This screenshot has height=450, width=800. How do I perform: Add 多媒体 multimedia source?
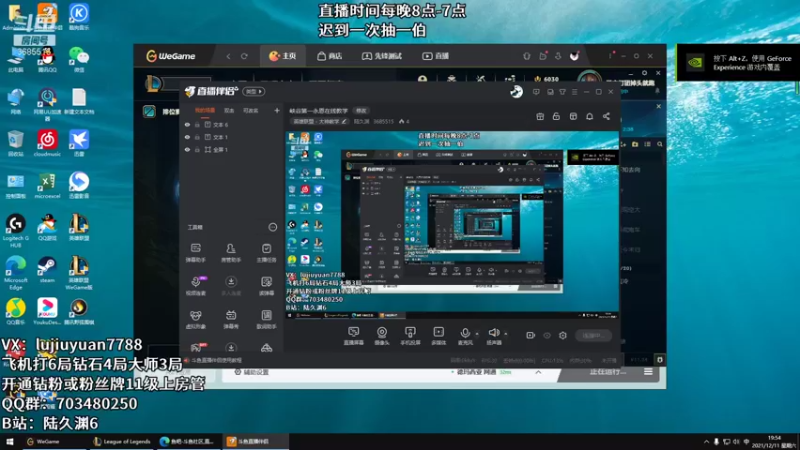click(x=438, y=336)
